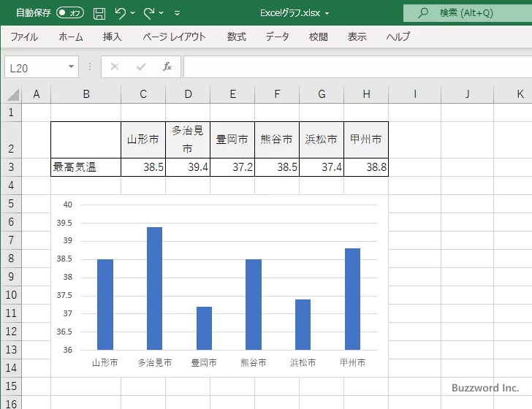Select column F header
Viewport: 532px width, 409px height.
277,94
